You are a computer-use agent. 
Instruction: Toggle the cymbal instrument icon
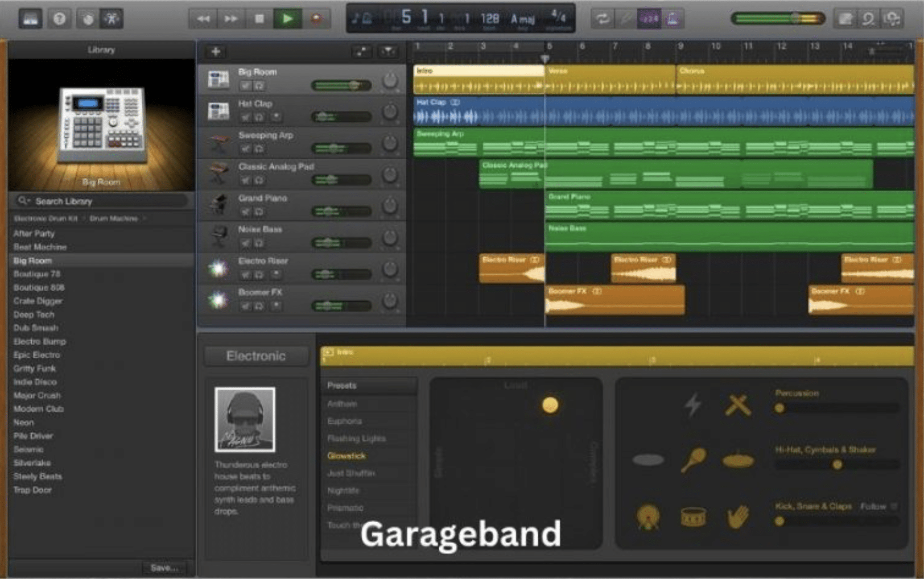click(x=738, y=460)
